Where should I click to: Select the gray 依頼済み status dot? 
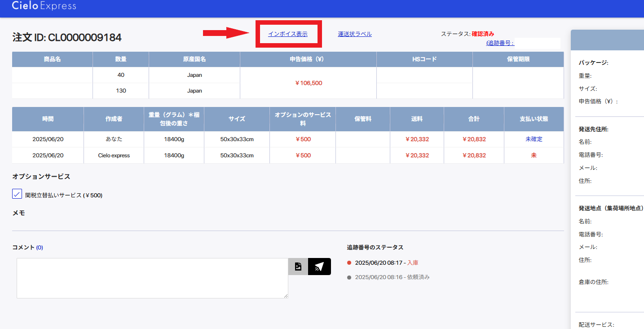click(x=349, y=277)
